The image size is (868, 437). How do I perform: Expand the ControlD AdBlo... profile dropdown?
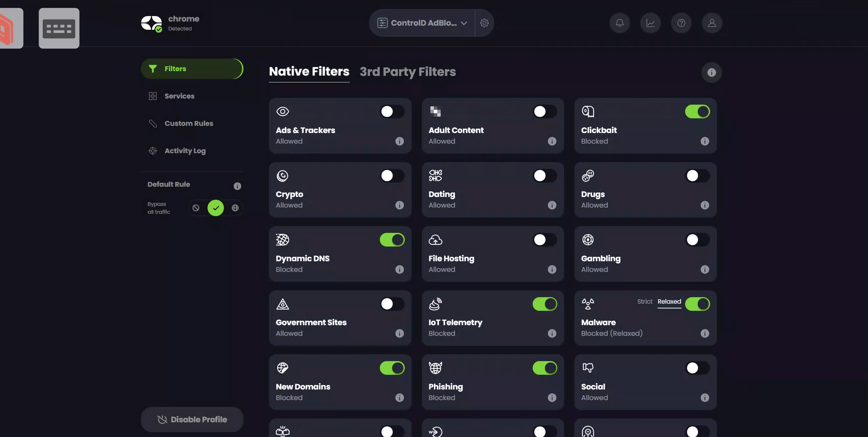422,23
